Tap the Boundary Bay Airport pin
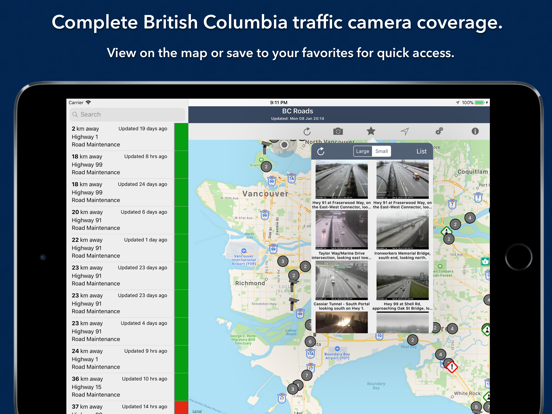This screenshot has height=414, width=552. (x=337, y=349)
